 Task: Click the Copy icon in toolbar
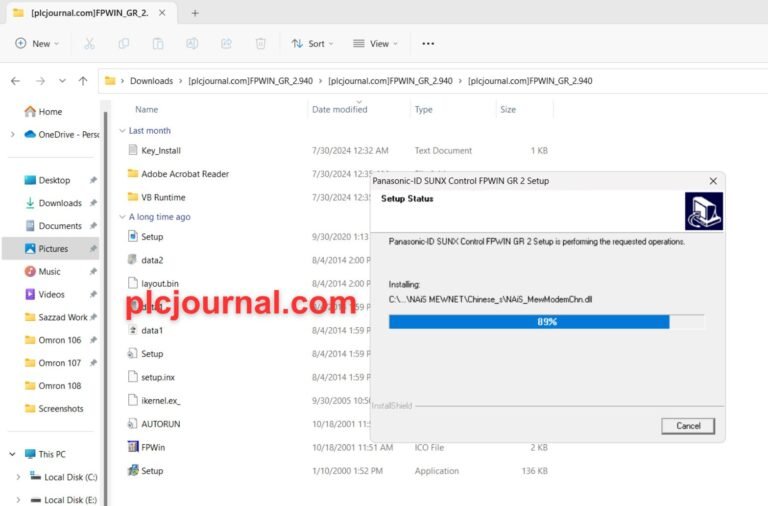tap(123, 44)
